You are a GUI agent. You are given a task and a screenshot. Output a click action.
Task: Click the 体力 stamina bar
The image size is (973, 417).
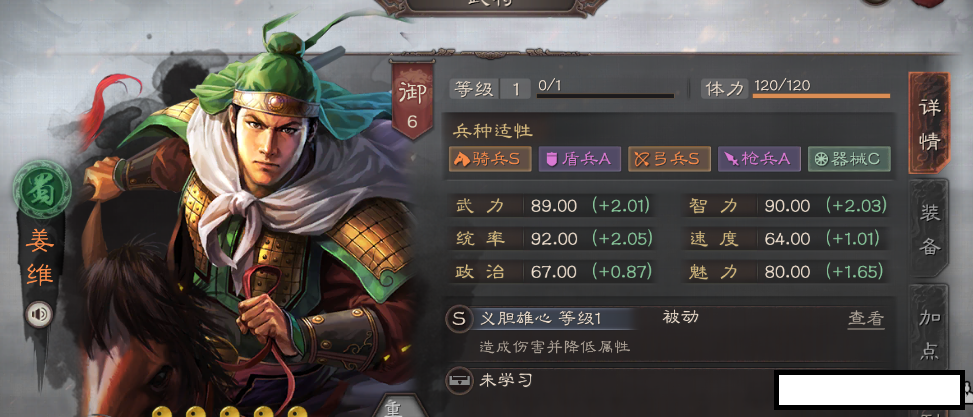coord(821,96)
